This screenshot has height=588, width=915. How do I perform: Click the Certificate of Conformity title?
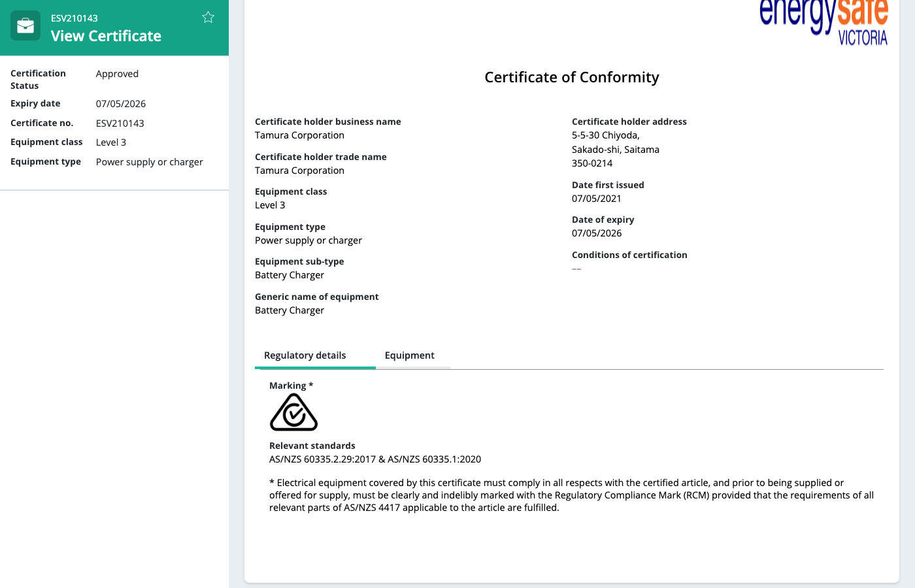point(571,77)
